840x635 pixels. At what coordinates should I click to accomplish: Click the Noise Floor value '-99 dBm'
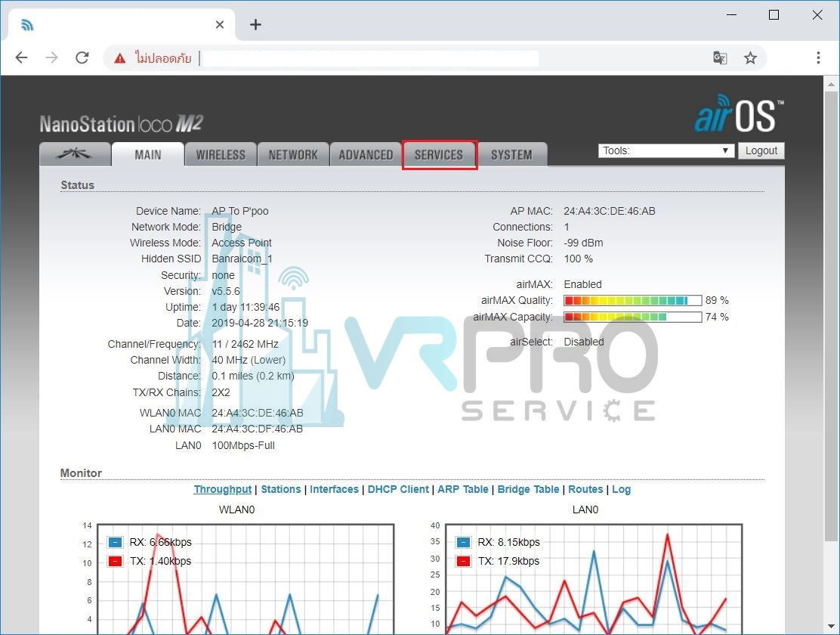tap(583, 243)
